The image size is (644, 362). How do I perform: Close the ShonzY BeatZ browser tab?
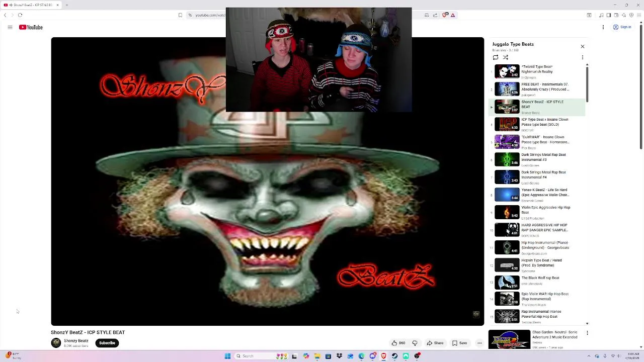[57, 5]
